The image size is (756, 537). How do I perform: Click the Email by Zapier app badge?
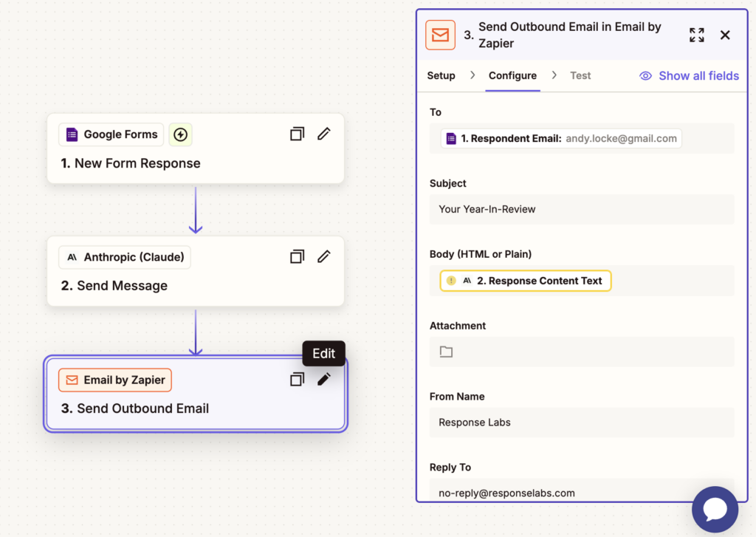tap(115, 380)
